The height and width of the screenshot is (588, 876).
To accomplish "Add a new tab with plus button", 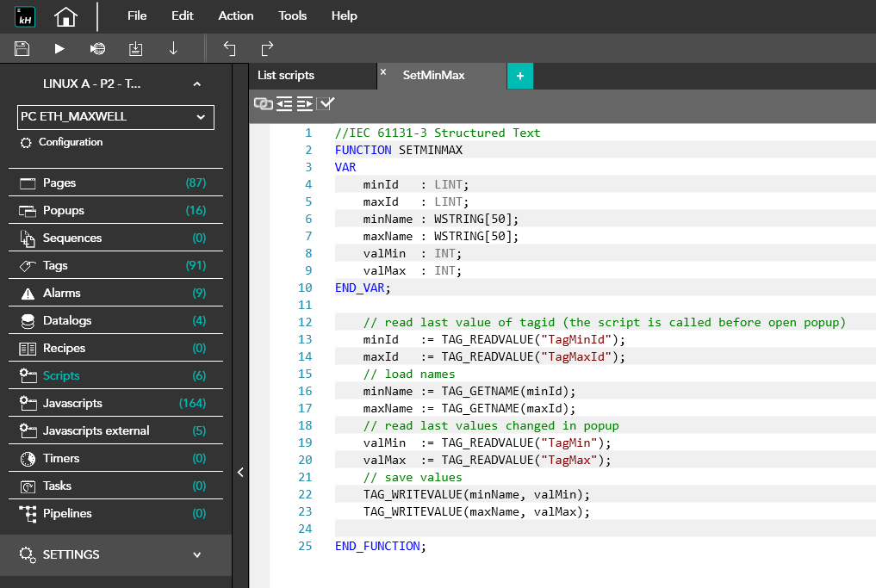I will click(x=519, y=76).
